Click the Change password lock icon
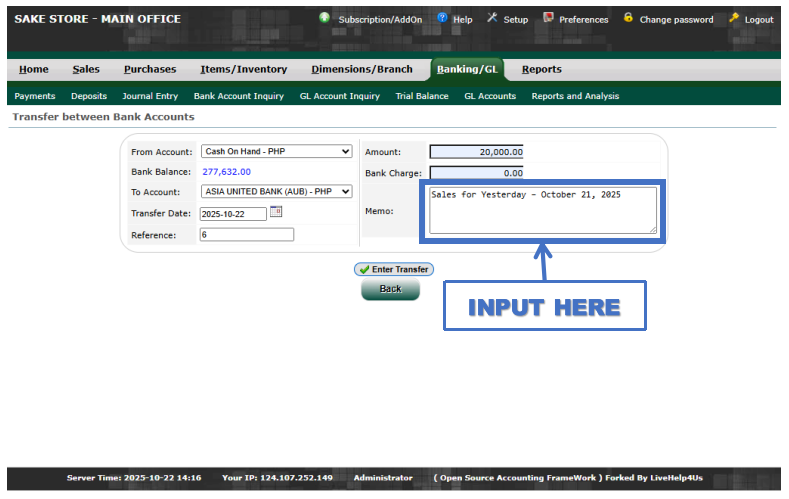The width and height of the screenshot is (789, 499). (x=628, y=18)
